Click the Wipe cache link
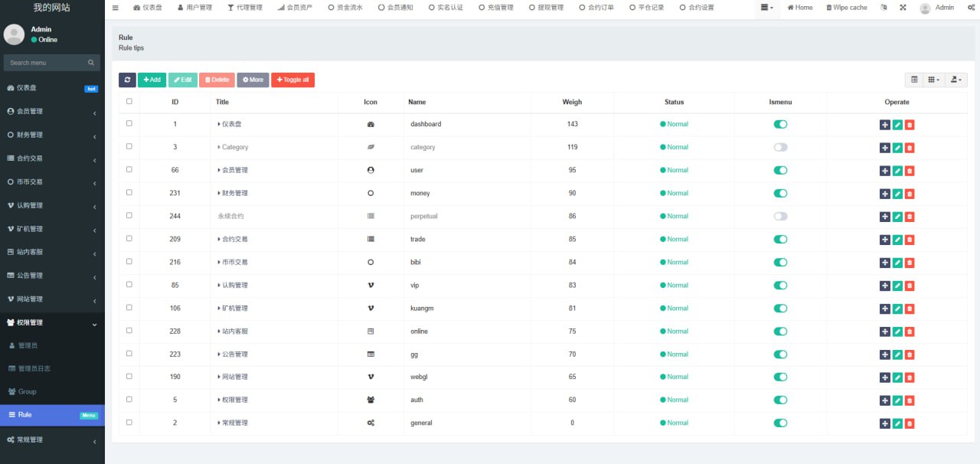The height and width of the screenshot is (464, 980). [846, 8]
